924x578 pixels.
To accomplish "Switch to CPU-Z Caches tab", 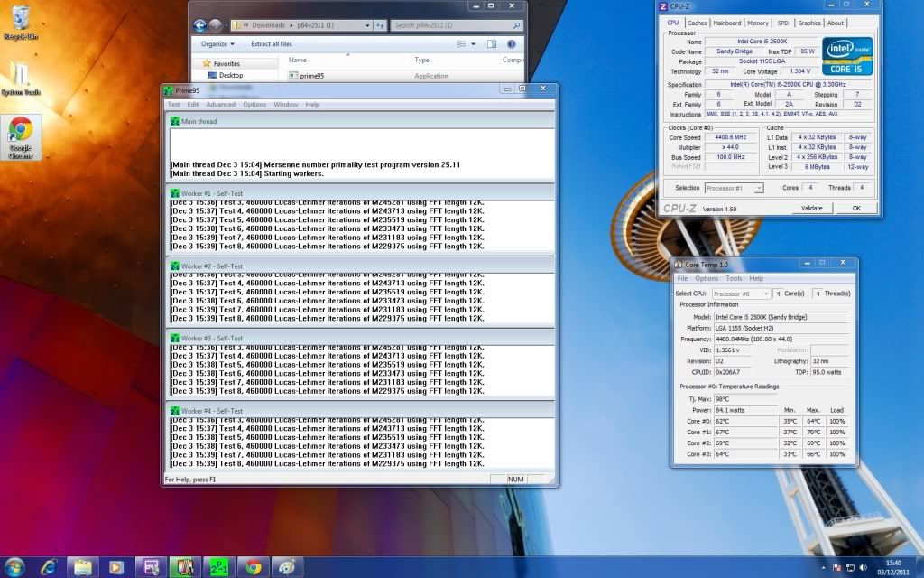I will tap(697, 23).
